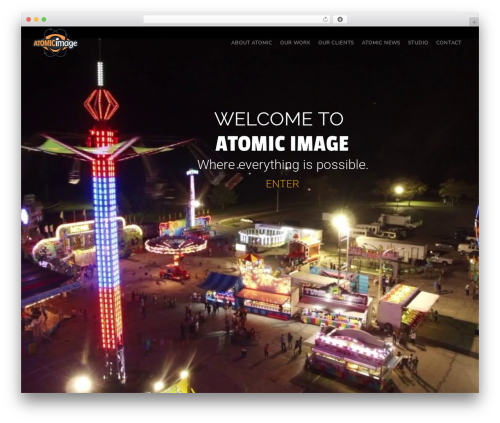Screen dimensions: 500x423
Task: Reload the page with refresh icon
Action: click(x=325, y=20)
